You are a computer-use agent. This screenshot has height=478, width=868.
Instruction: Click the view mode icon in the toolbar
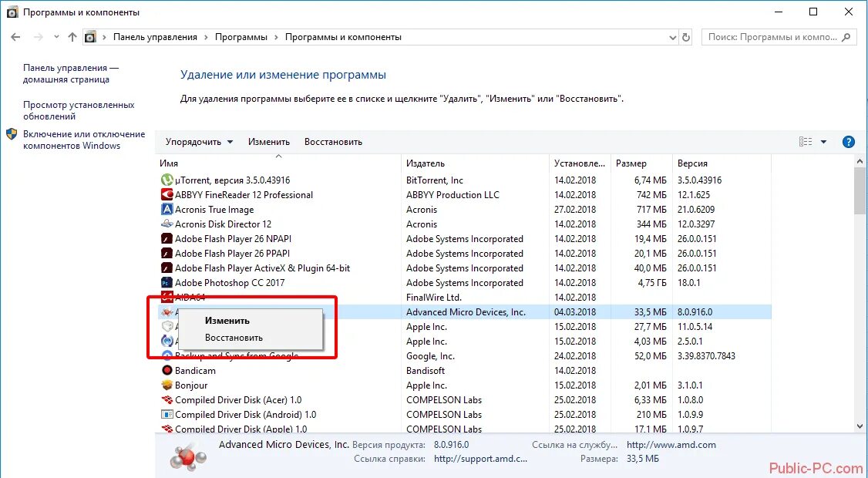click(x=806, y=142)
